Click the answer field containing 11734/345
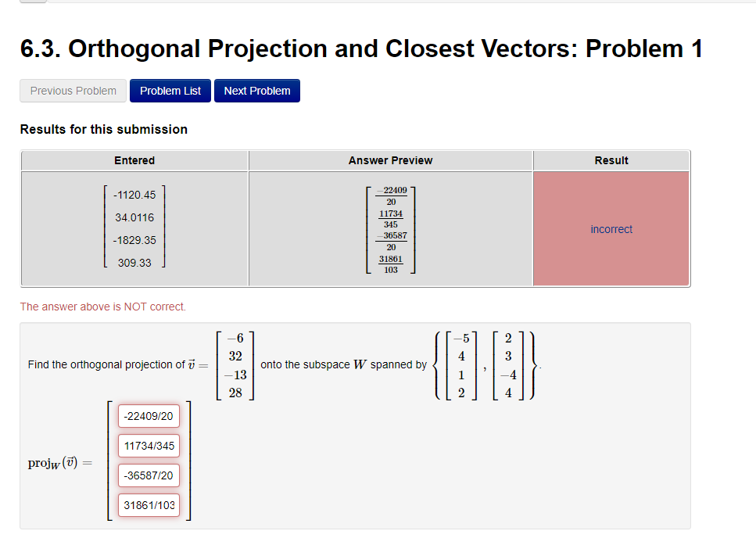The height and width of the screenshot is (538, 756). coord(149,446)
